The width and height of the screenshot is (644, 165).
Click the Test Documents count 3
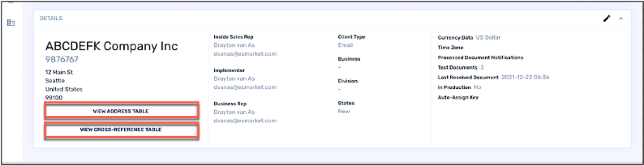tap(482, 68)
